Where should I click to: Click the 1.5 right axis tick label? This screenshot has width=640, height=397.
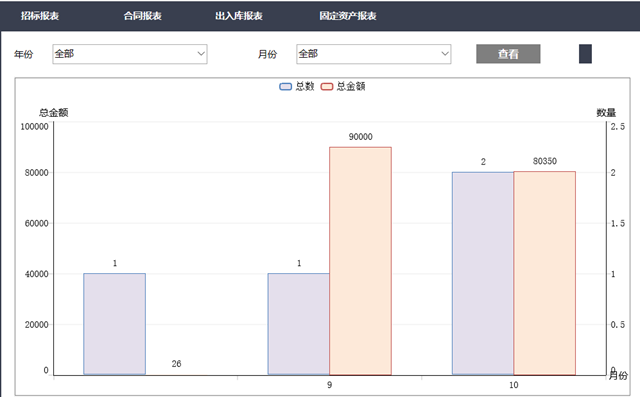point(618,223)
